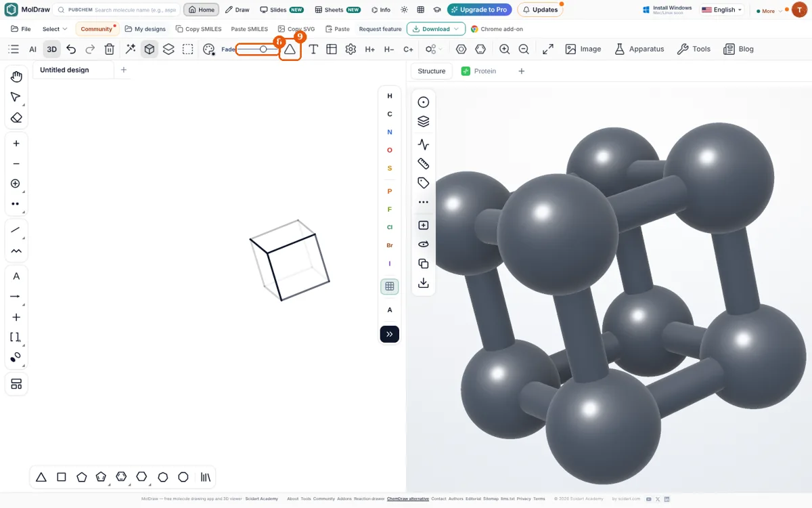Click the undo arrow icon
The width and height of the screenshot is (812, 508).
point(71,49)
